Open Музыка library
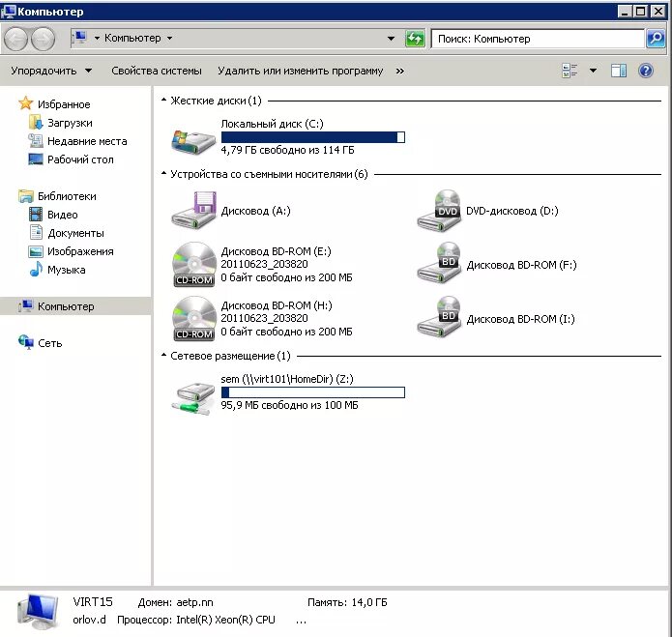 pyautogui.click(x=67, y=270)
